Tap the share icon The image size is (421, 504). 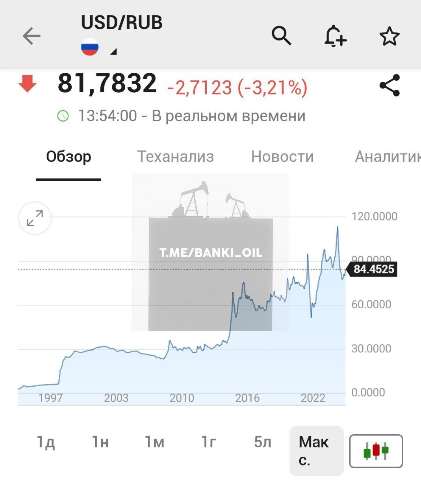[389, 85]
